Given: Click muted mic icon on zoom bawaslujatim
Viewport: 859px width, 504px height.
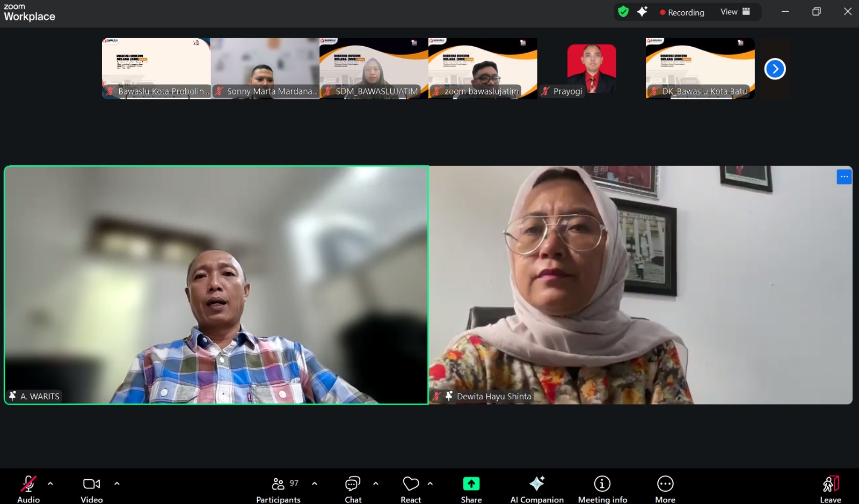Looking at the screenshot, I should coord(436,91).
